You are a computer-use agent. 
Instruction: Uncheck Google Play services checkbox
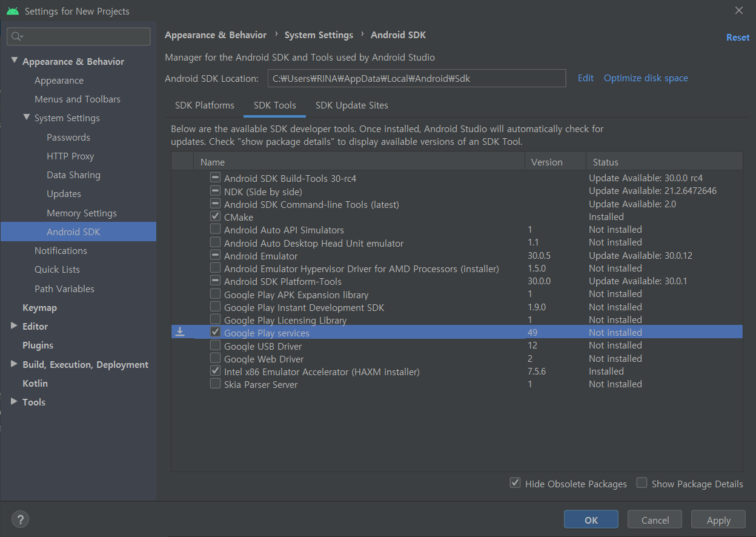(215, 332)
